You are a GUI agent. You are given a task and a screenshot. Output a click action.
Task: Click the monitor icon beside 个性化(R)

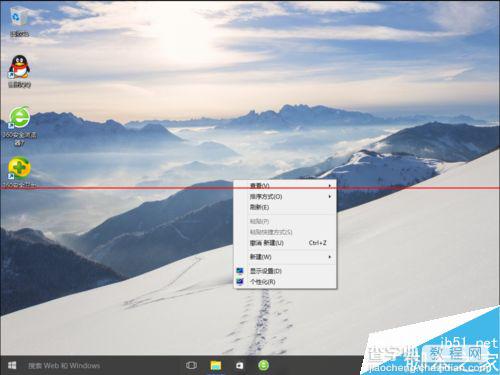coord(240,282)
